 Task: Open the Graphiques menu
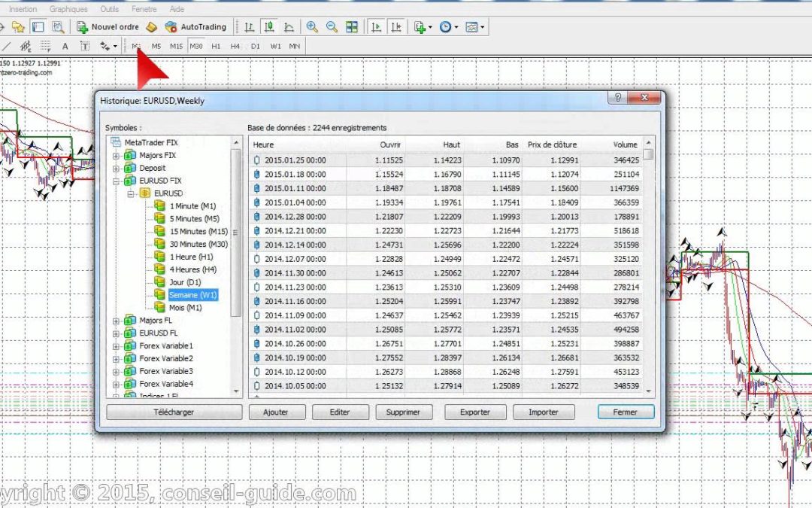coord(68,9)
